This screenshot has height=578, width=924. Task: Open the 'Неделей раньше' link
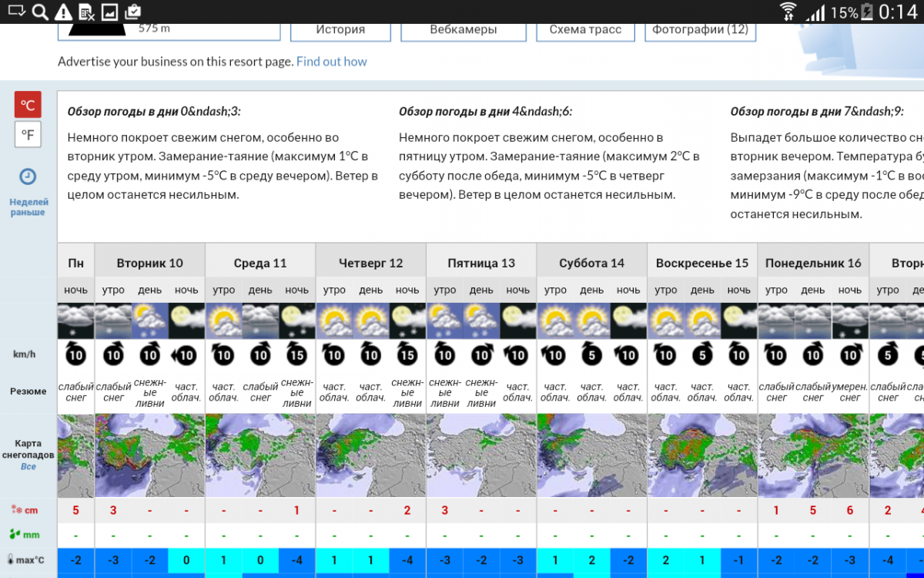pos(28,207)
